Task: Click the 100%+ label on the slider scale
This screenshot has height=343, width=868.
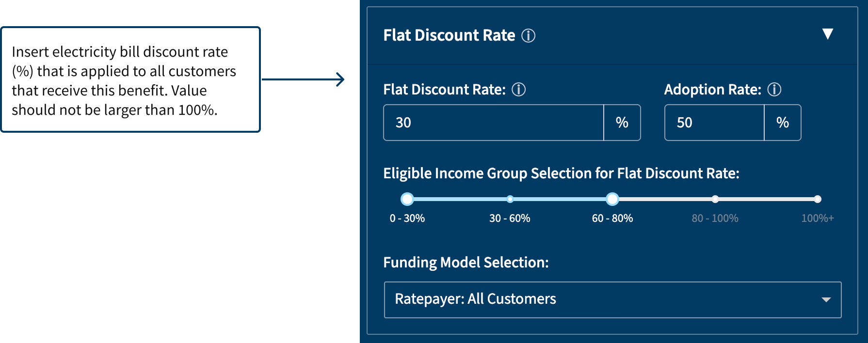Action: [818, 218]
